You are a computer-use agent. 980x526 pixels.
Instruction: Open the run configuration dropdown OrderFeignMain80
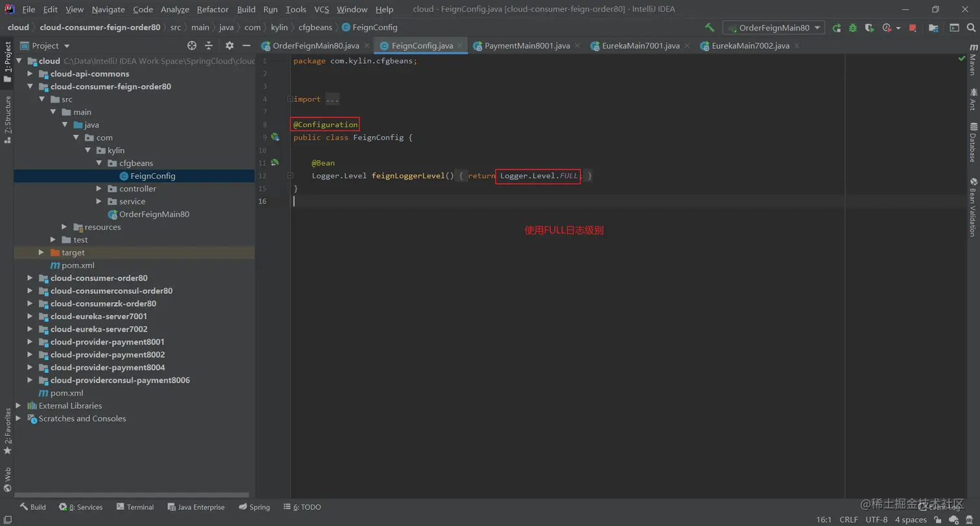coord(773,28)
